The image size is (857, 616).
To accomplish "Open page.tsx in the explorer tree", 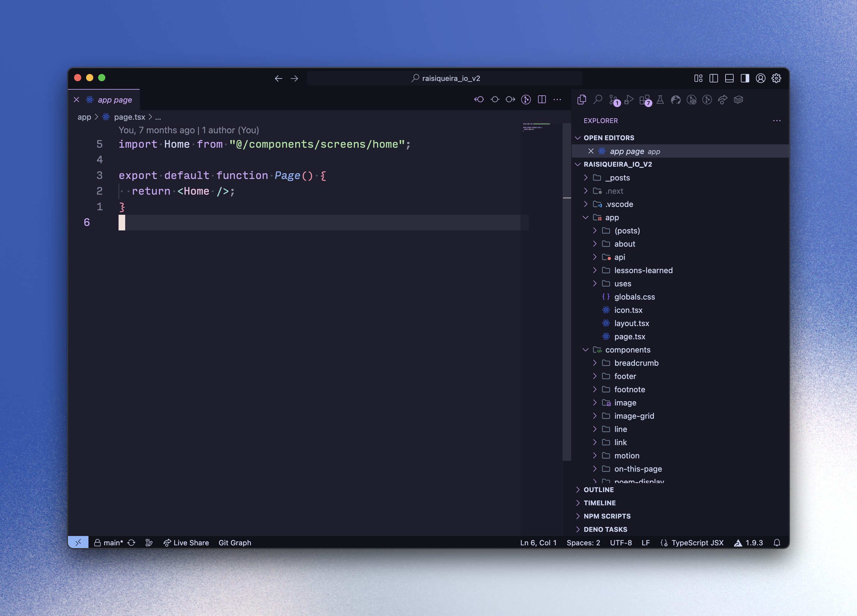I will pos(680,336).
